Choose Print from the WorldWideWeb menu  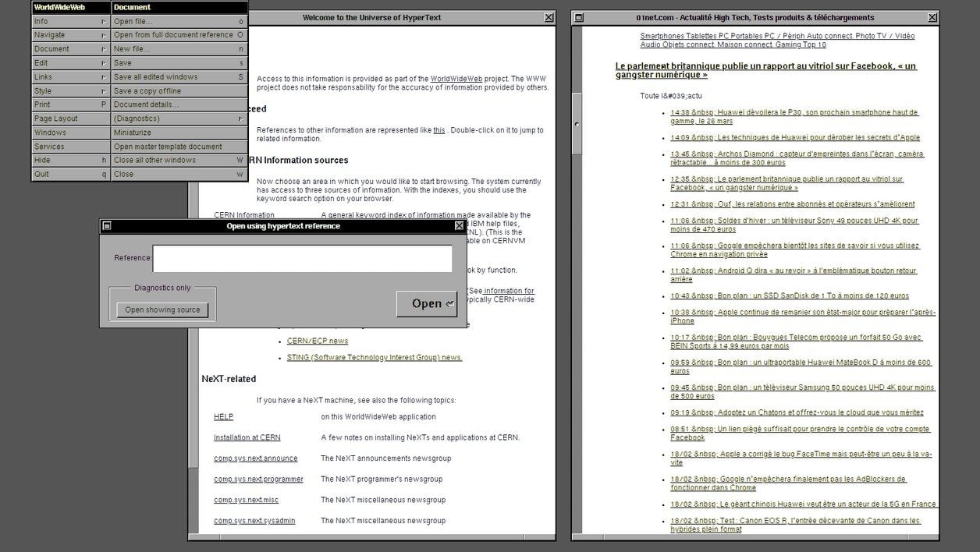pyautogui.click(x=70, y=104)
